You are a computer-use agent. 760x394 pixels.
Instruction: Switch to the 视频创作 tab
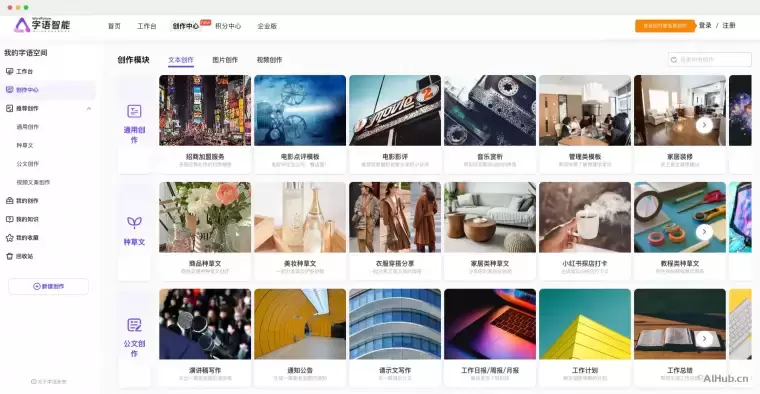pyautogui.click(x=269, y=60)
